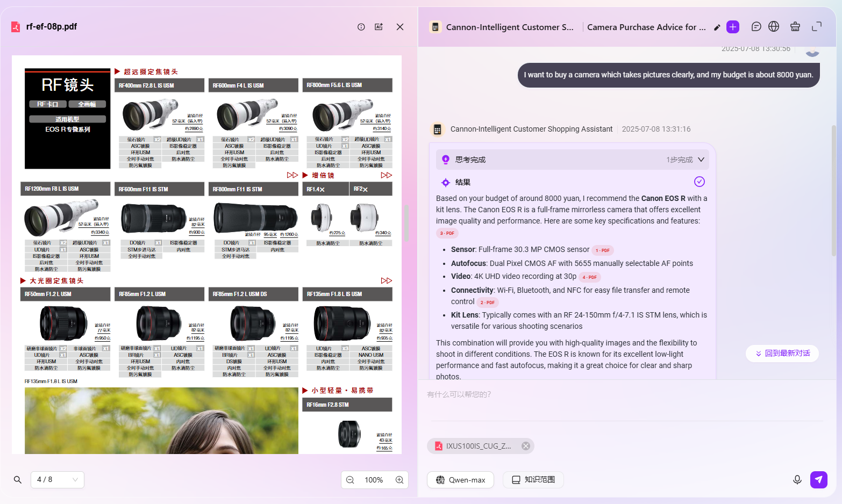The height and width of the screenshot is (504, 842).
Task: Click the 超远摄定焦镜头 section heading
Action: point(151,71)
